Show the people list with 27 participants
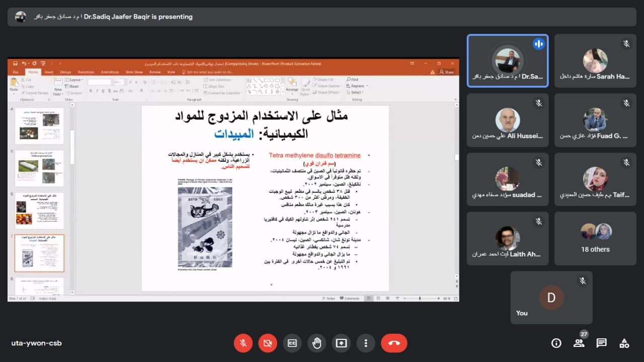The height and width of the screenshot is (362, 644). 579,343
